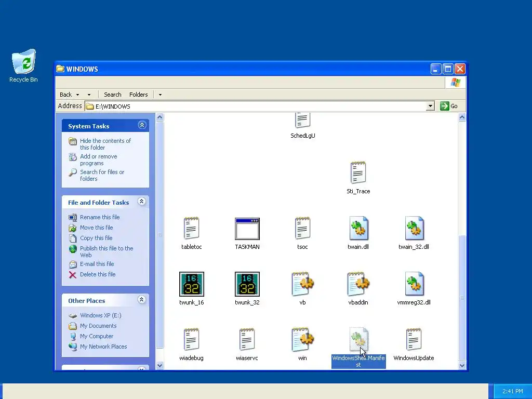The width and height of the screenshot is (532, 399).
Task: Maximize the WINDOWS explorer window
Action: (x=448, y=69)
